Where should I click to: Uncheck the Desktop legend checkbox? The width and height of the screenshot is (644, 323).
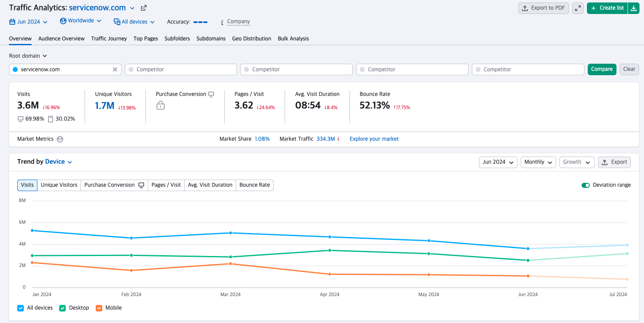click(62, 308)
